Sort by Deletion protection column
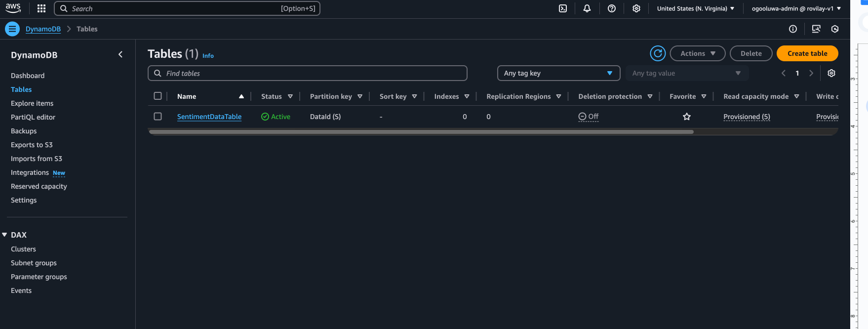This screenshot has width=868, height=329. coord(650,96)
